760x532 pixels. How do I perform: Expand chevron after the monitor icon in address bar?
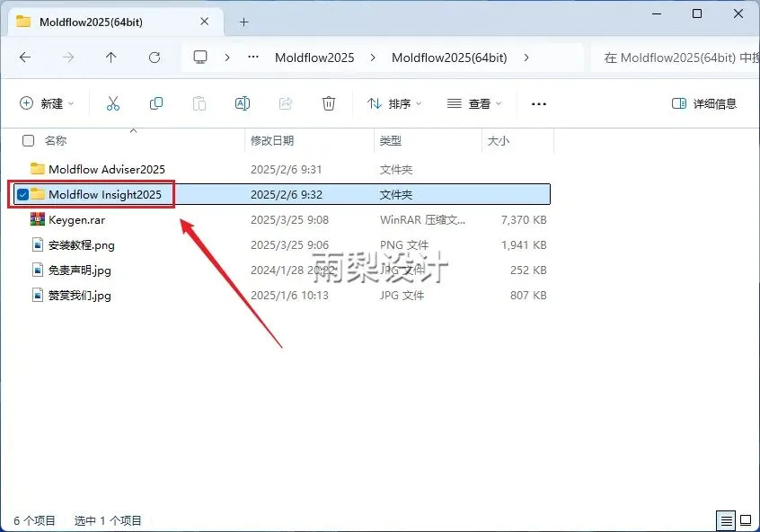(x=227, y=58)
